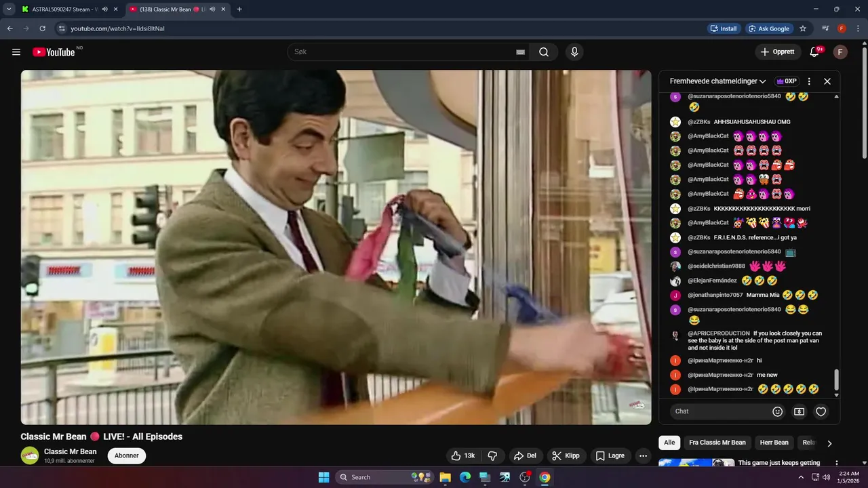Open options for 'This game just keeps getting' video
Image resolution: width=868 pixels, height=488 pixels.
coord(835,464)
